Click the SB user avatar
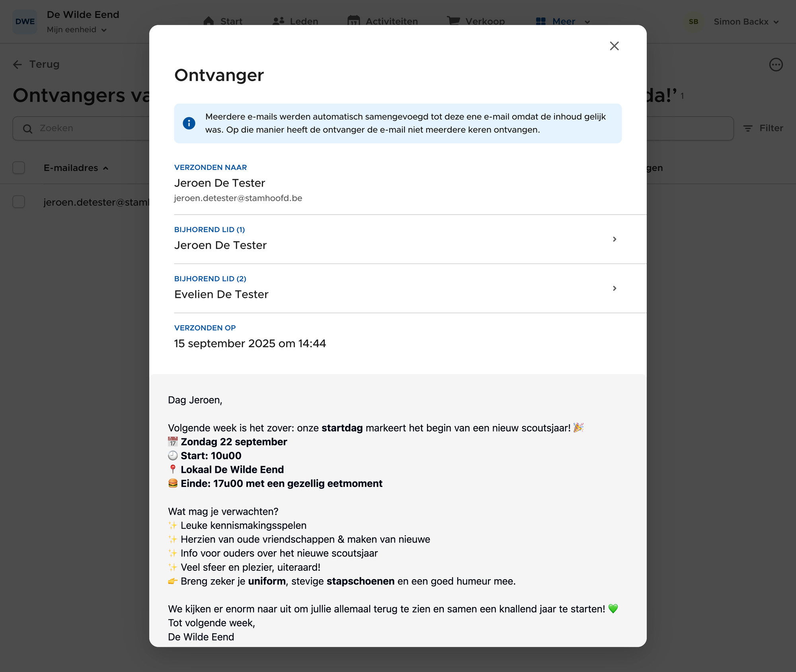Screen dimensions: 796x672 pos(693,21)
